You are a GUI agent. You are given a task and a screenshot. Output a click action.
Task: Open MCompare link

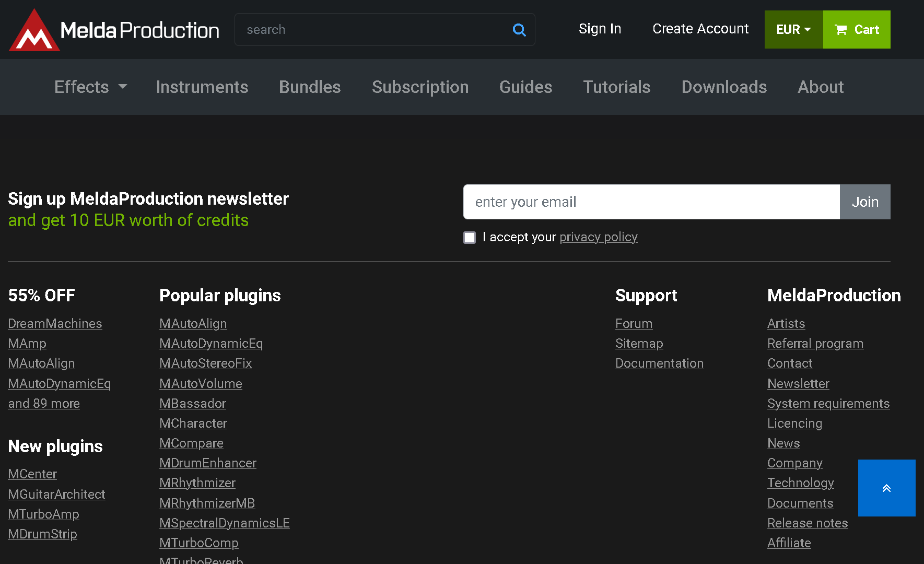191,443
